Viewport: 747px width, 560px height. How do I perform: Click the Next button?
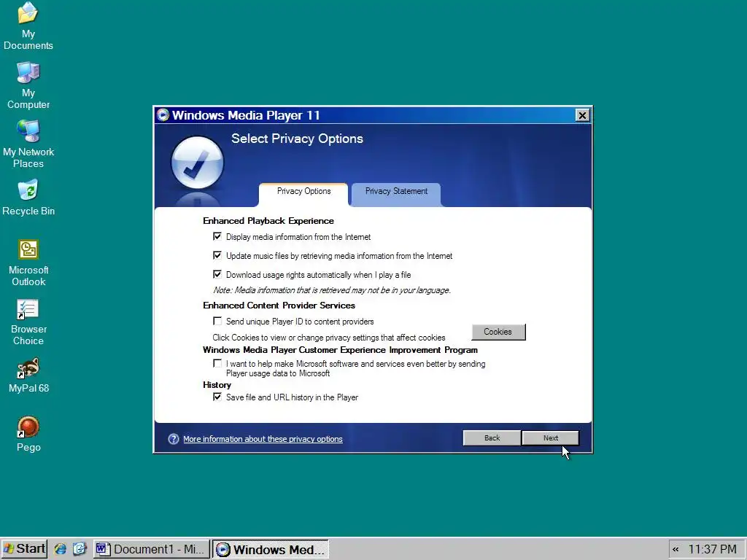click(550, 438)
